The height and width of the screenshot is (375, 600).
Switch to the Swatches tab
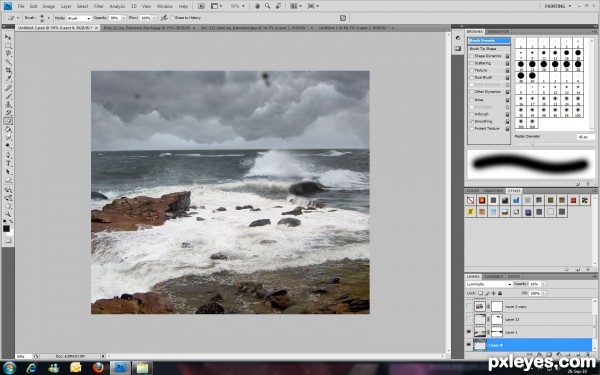pos(493,191)
